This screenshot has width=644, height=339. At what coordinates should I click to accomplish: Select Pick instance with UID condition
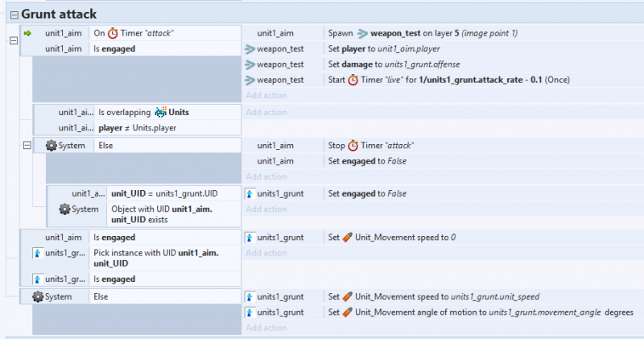click(x=156, y=258)
